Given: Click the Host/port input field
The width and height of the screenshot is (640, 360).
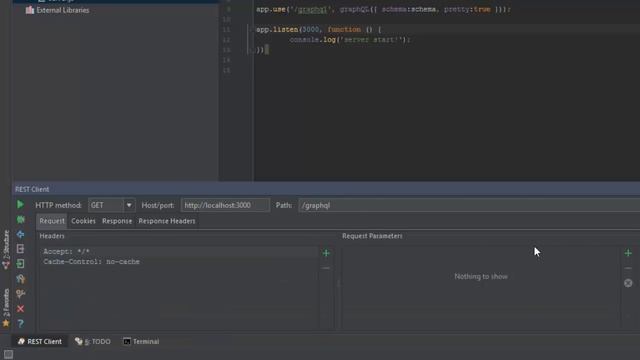Looking at the screenshot, I should (225, 205).
